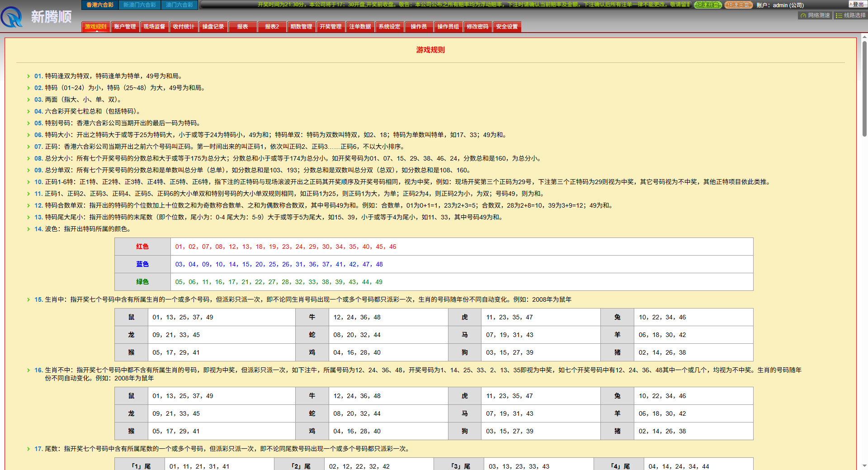Go to 修改密码 menu item
Image resolution: width=868 pixels, height=470 pixels.
(x=477, y=27)
